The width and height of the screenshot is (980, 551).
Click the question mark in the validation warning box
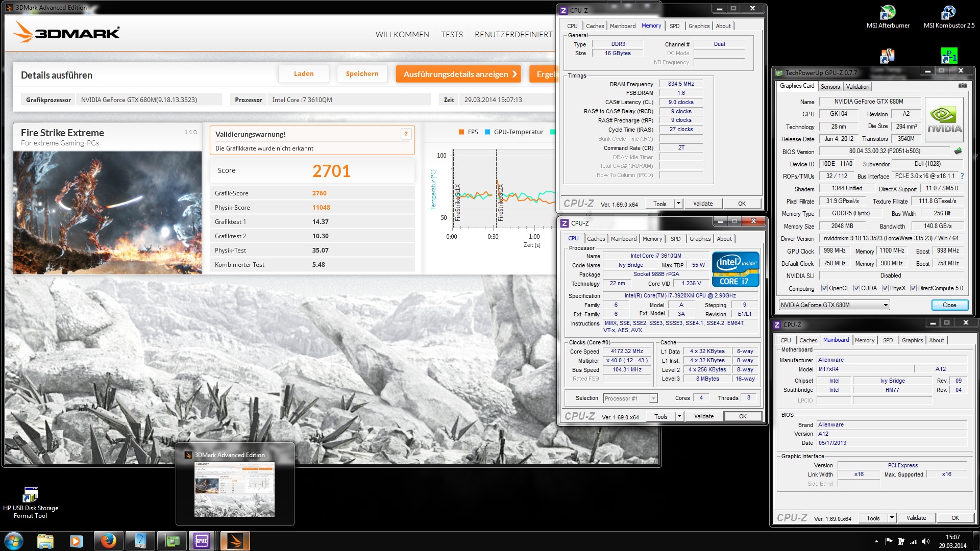click(x=406, y=134)
